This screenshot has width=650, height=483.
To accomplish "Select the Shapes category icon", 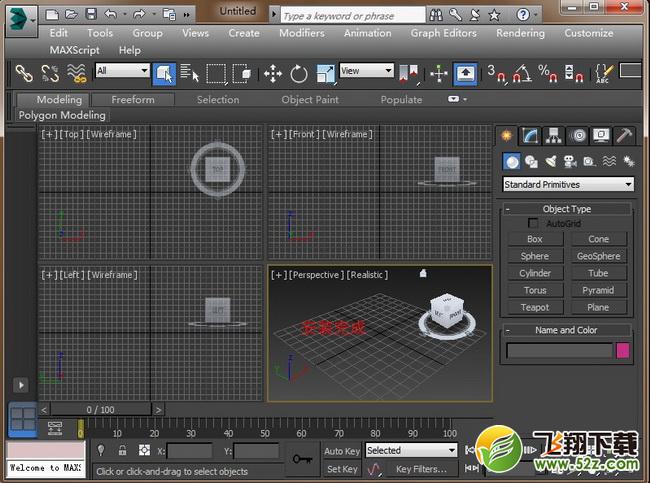I will coord(531,161).
